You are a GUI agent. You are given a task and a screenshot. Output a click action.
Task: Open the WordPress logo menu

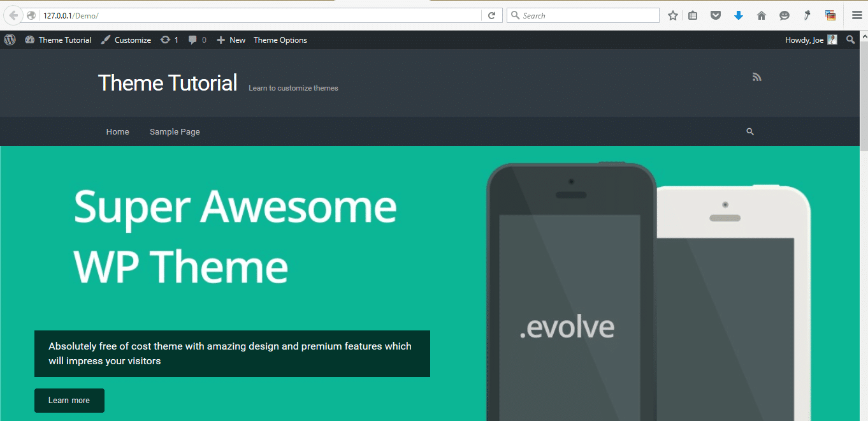(x=10, y=40)
